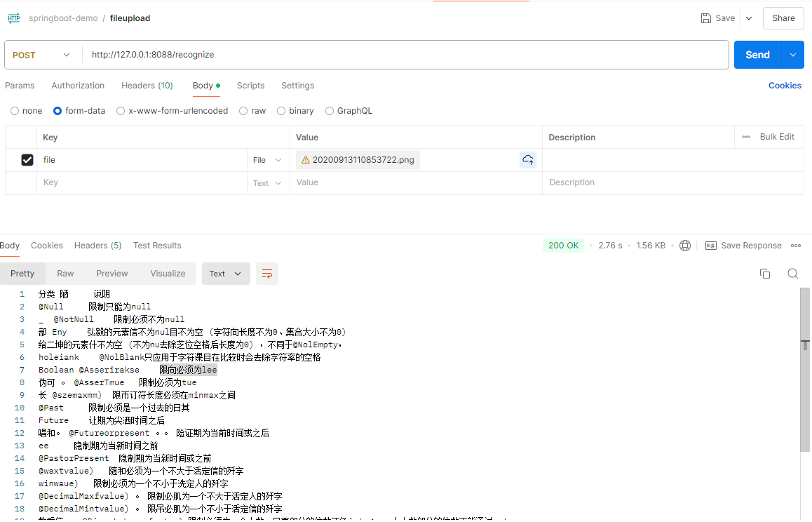Viewport: 812px width, 522px height.
Task: Click the HTTP request icon in the header
Action: pyautogui.click(x=13, y=18)
